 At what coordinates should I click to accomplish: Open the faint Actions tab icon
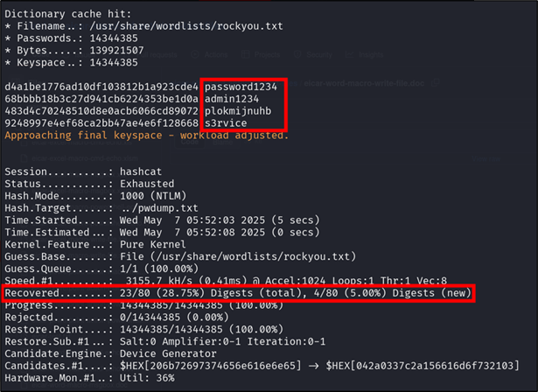coord(195,54)
